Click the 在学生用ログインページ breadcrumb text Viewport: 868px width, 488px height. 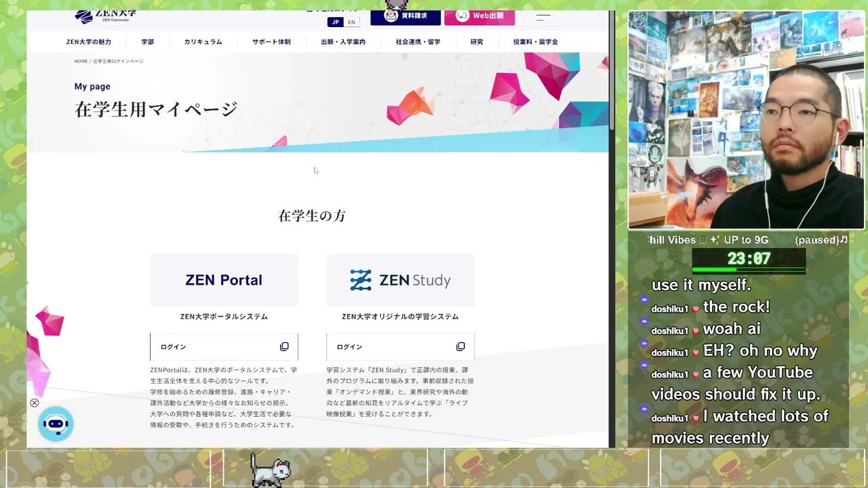tap(118, 61)
